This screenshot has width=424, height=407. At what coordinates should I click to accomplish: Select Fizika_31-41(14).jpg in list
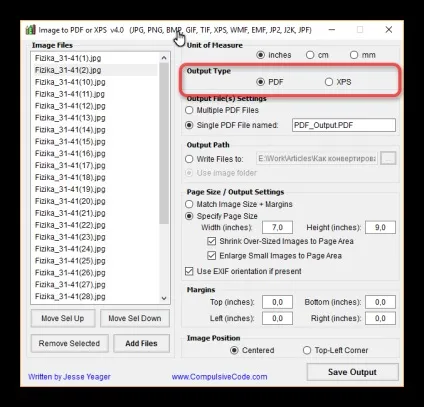[95, 130]
